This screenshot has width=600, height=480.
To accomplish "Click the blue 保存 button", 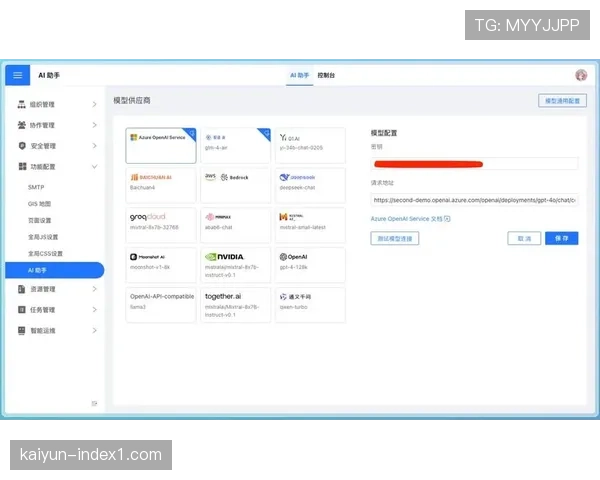I will point(561,238).
